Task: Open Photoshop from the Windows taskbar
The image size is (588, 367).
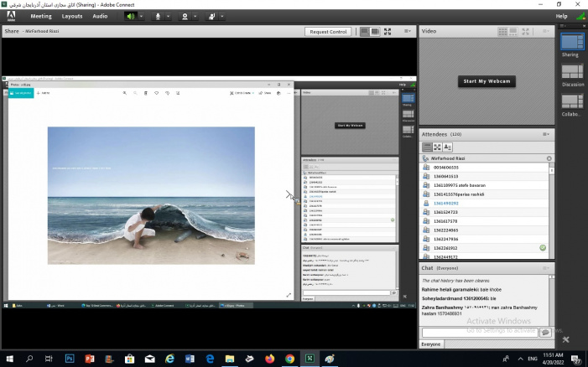Action: point(70,359)
